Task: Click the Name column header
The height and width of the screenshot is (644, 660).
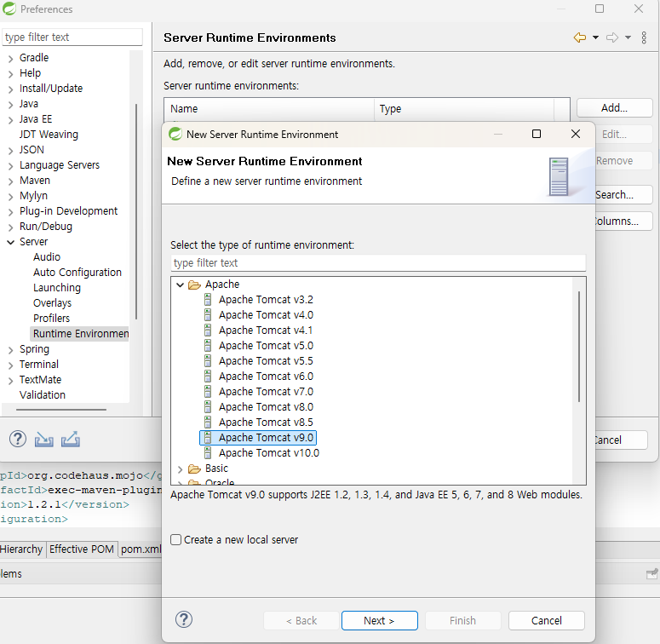Action: (269, 108)
